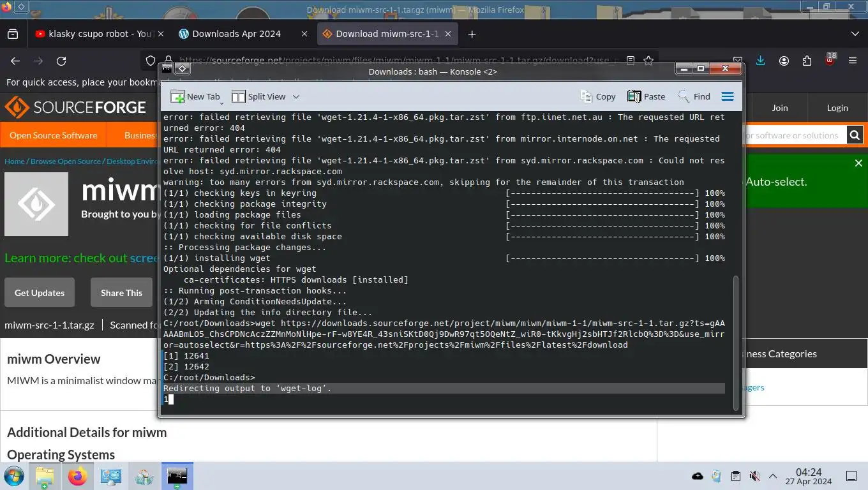This screenshot has height=490, width=868.
Task: Close the Download miwm-src-1 tab
Action: [449, 34]
